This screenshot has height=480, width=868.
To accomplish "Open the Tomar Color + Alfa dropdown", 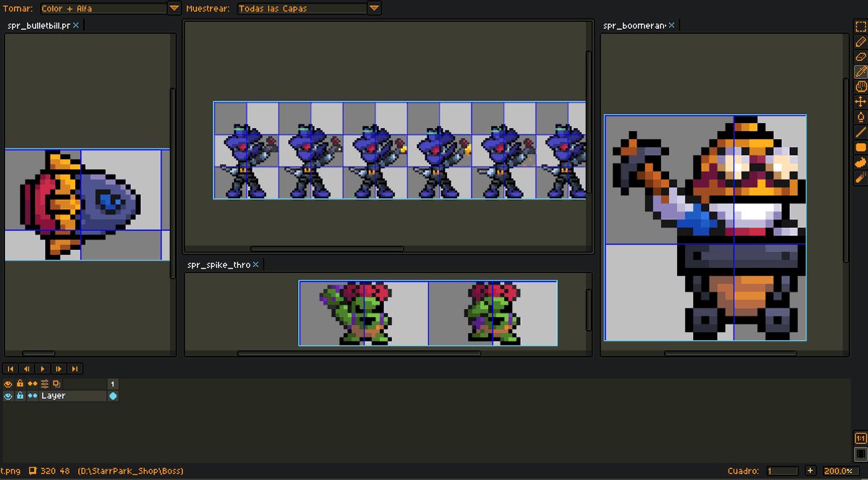I will pos(103,9).
